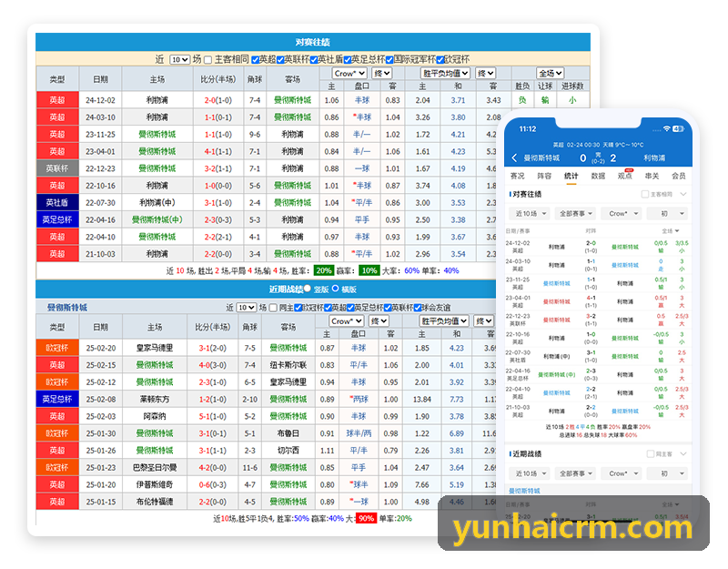
Task: Click 巴黎圣日尔曼 in 25-01-23 row
Action: tap(155, 467)
